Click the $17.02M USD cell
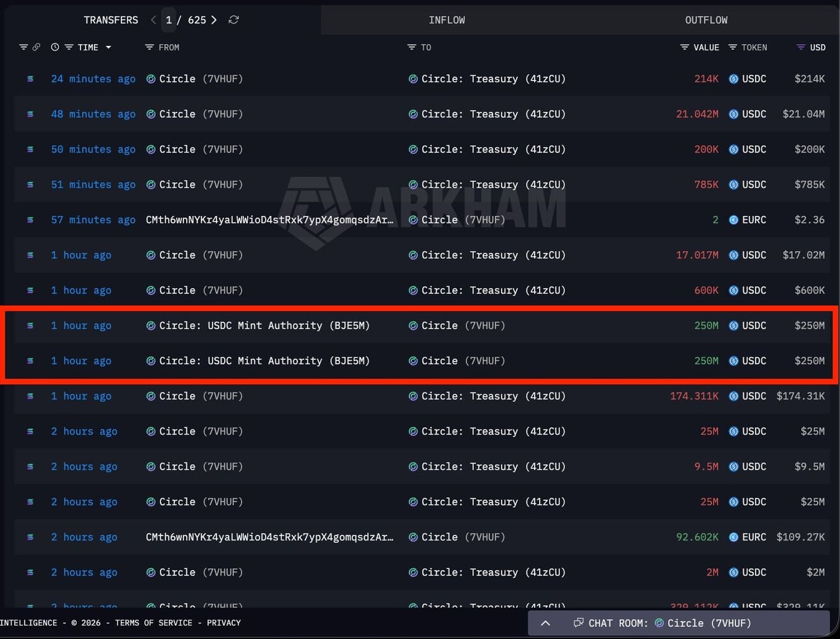The image size is (840, 639). click(x=804, y=255)
